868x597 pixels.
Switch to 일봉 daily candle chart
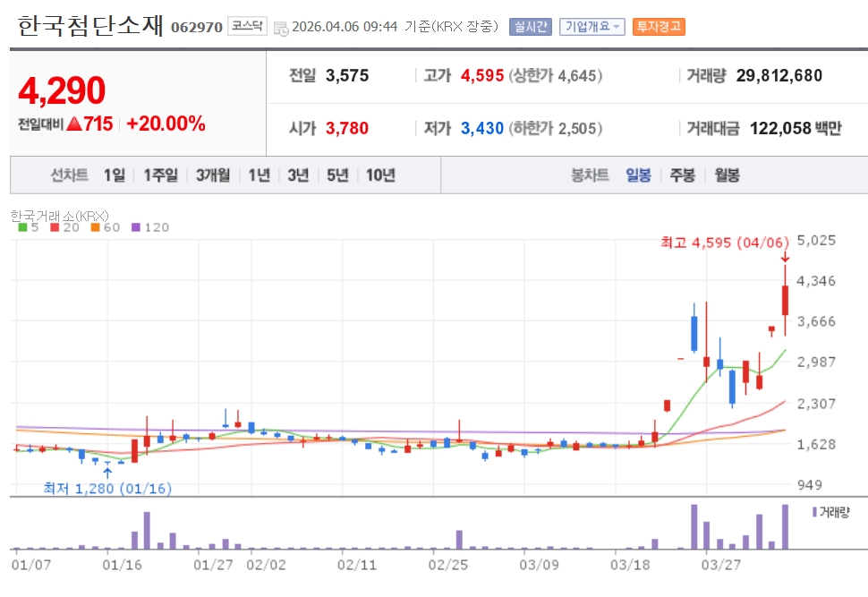click(x=638, y=175)
